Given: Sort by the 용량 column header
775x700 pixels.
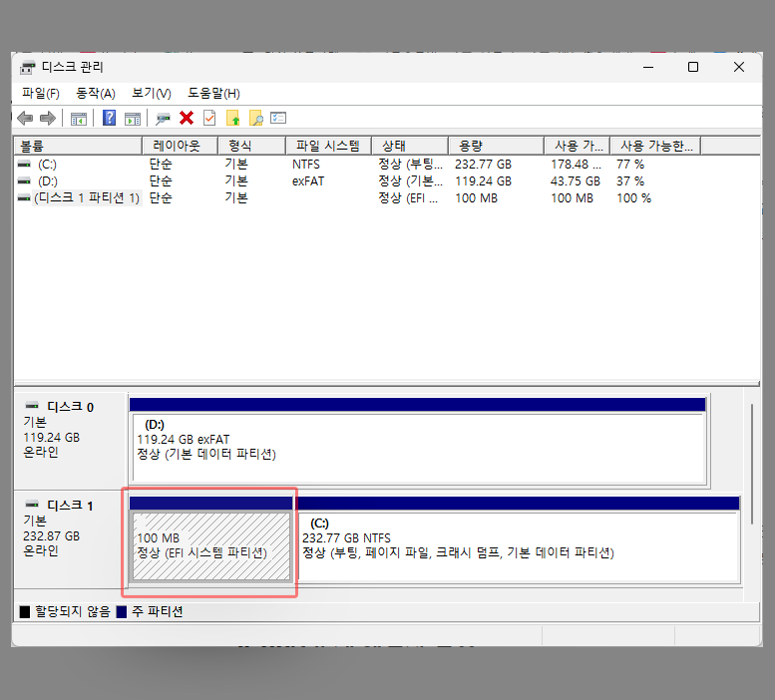Looking at the screenshot, I should 497,146.
